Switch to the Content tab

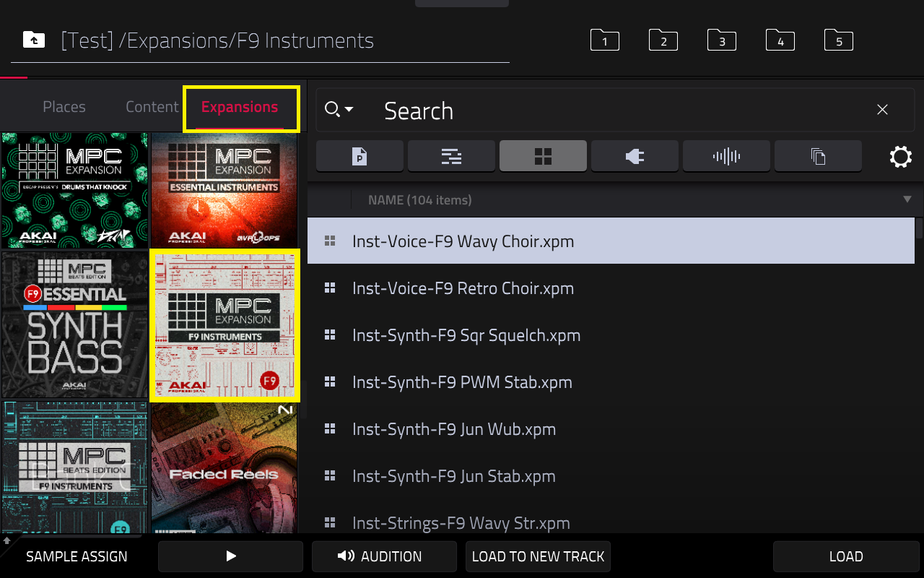(x=152, y=107)
